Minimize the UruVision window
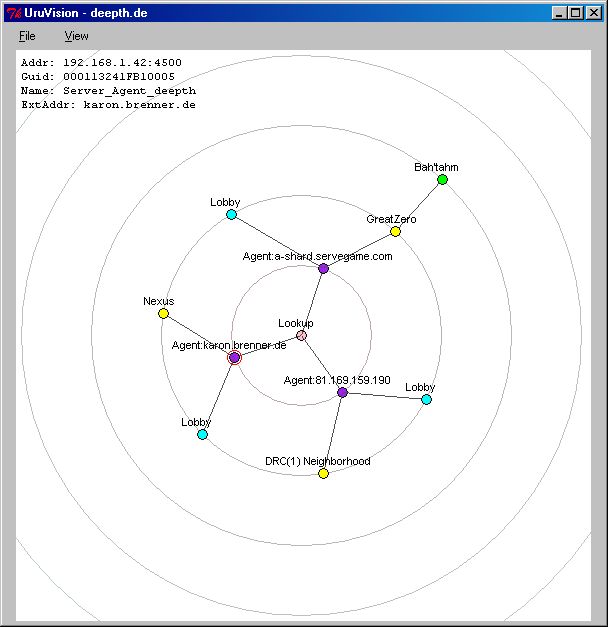Image resolution: width=608 pixels, height=627 pixels. (x=559, y=13)
